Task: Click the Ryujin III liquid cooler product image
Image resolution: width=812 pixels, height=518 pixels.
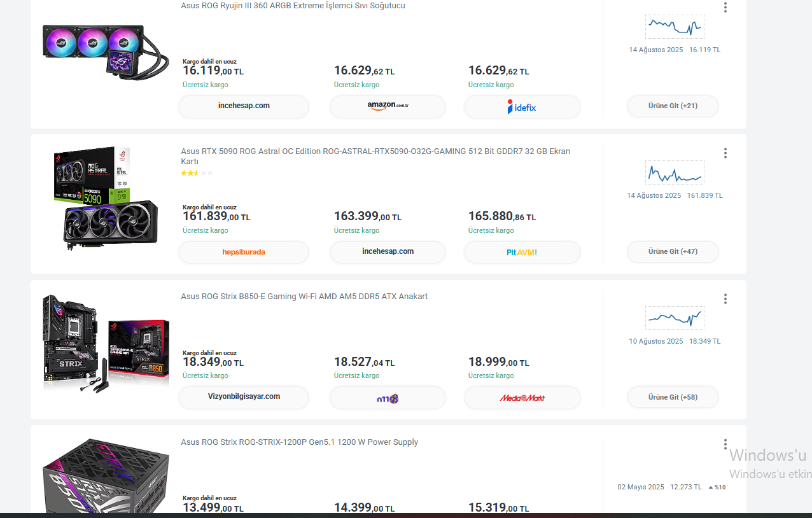Action: tap(106, 52)
